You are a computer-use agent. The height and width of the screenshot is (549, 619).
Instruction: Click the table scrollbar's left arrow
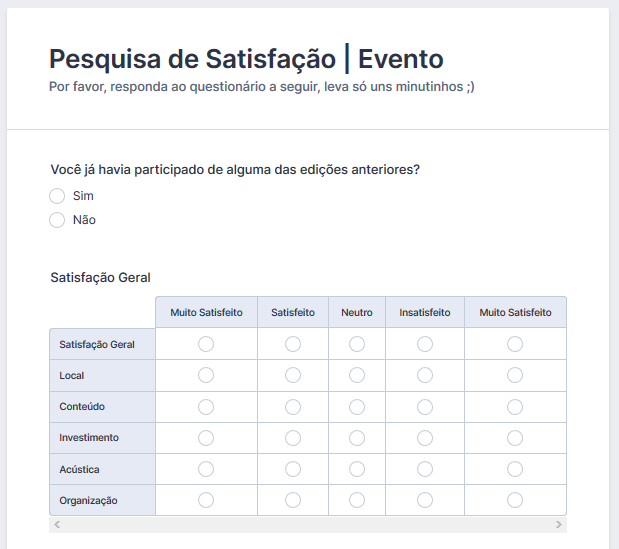(x=57, y=524)
